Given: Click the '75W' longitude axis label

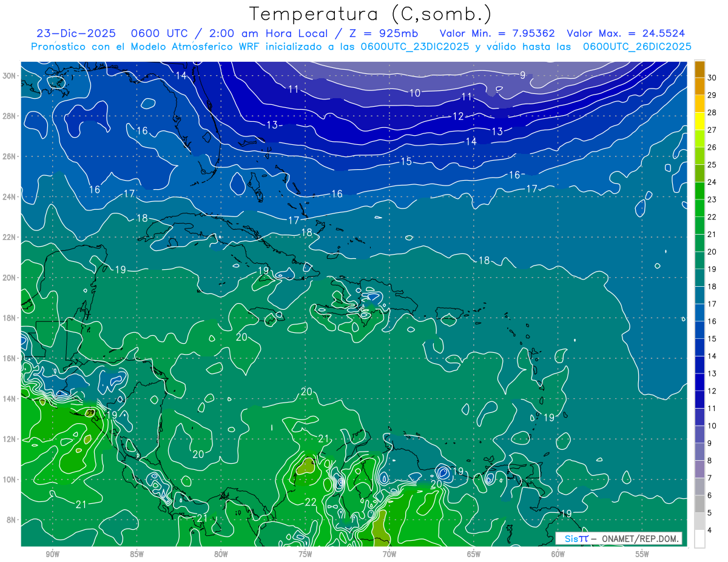Looking at the screenshot, I should (x=305, y=554).
